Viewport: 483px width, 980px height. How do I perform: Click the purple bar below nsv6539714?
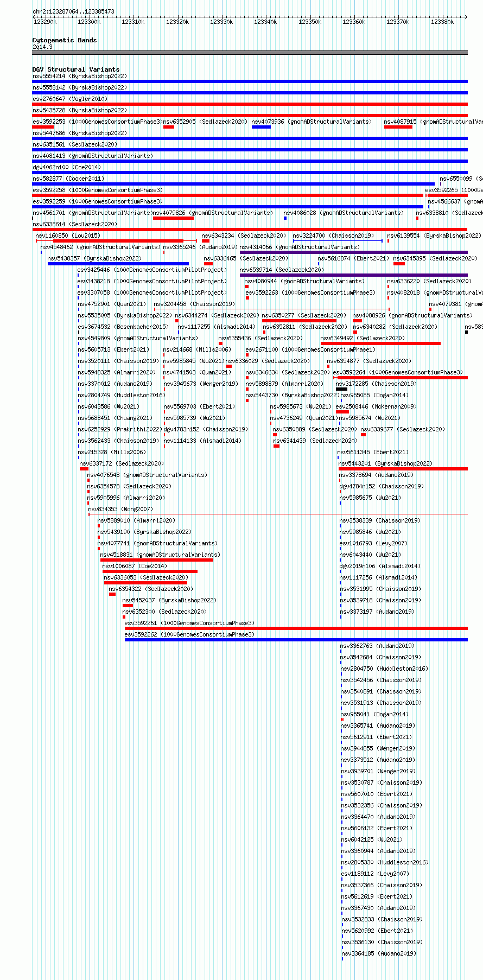(x=353, y=275)
